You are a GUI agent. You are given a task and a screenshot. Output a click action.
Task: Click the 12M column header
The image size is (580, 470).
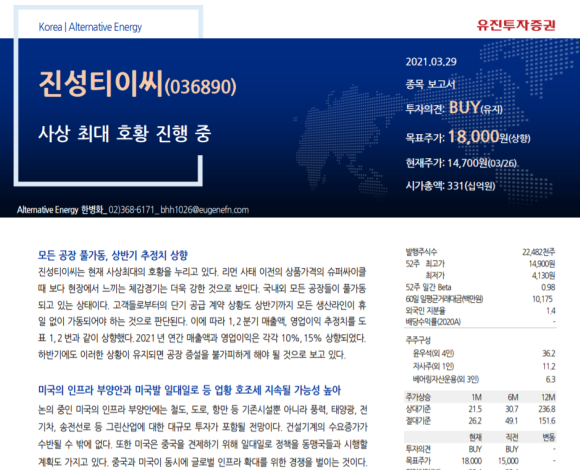tap(548, 397)
